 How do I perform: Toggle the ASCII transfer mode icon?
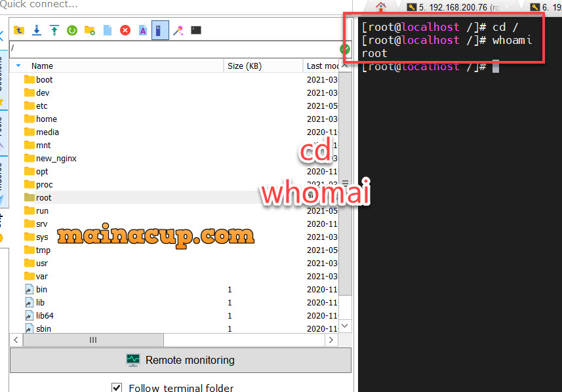[x=142, y=30]
